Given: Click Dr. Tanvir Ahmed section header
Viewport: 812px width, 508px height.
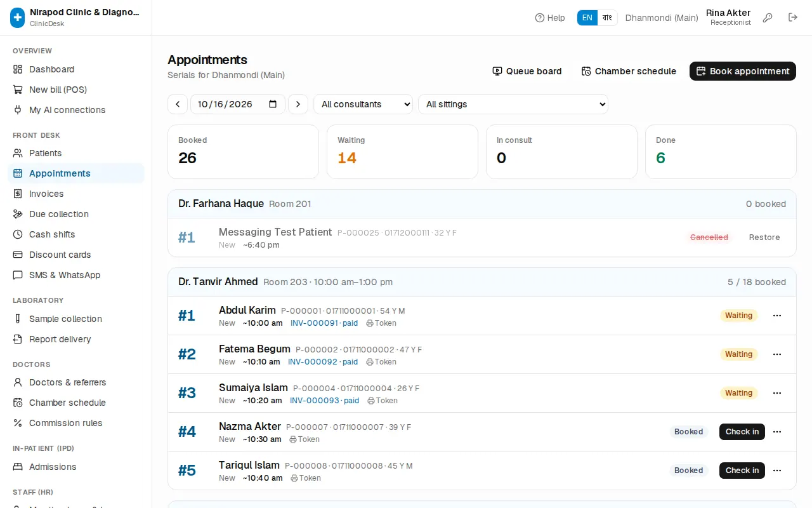Looking at the screenshot, I should [x=482, y=282].
